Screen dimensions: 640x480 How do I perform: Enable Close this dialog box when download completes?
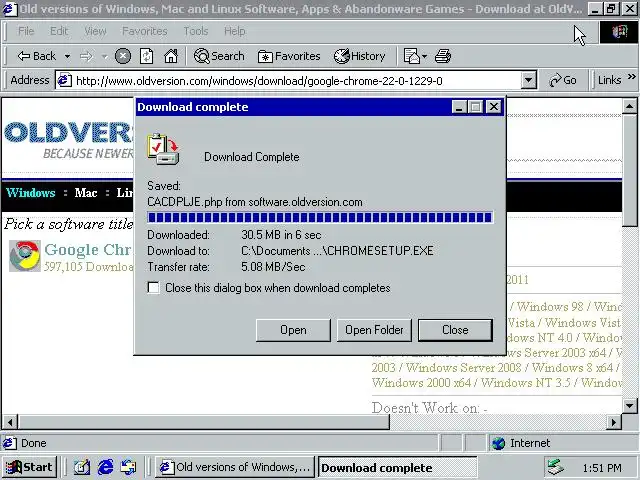pos(153,288)
